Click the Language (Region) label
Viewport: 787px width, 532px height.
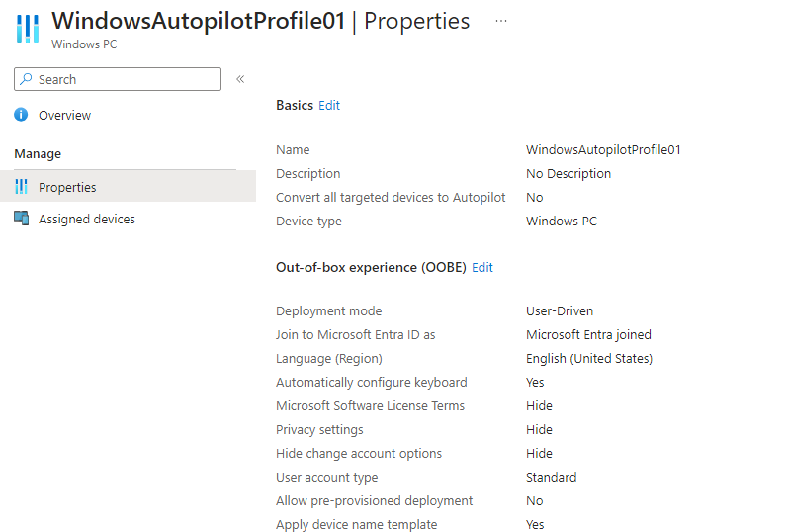click(329, 359)
